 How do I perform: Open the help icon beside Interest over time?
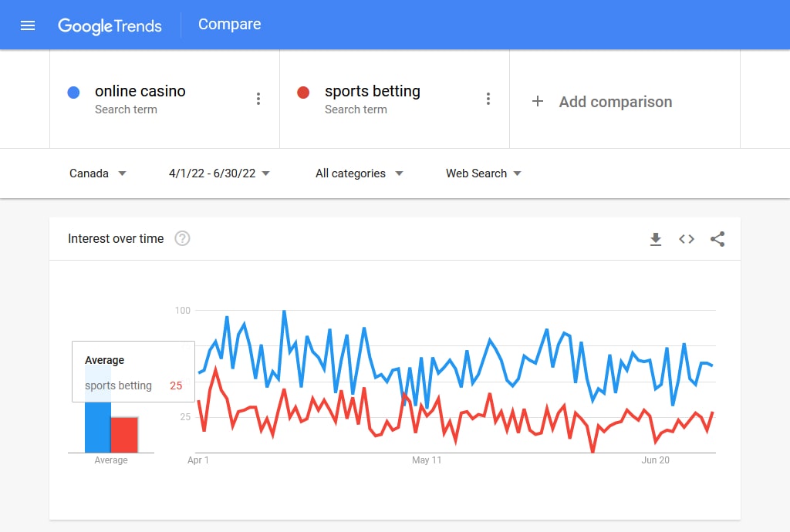pyautogui.click(x=182, y=238)
